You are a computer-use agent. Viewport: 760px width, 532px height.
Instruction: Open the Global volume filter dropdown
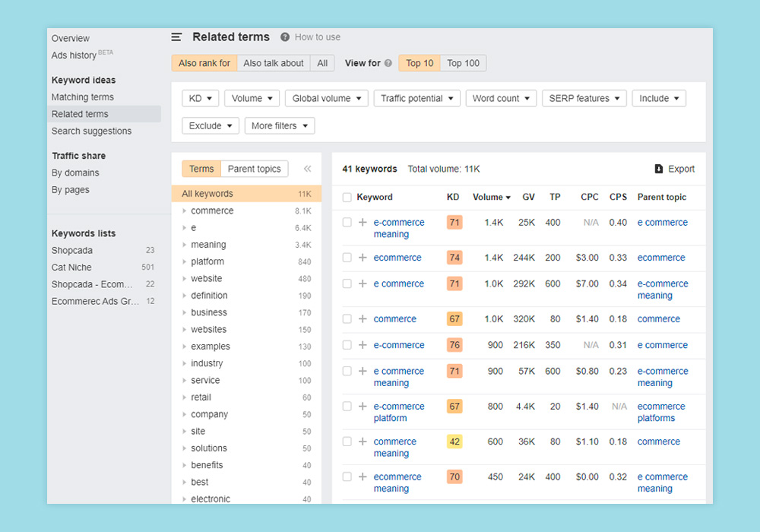327,98
